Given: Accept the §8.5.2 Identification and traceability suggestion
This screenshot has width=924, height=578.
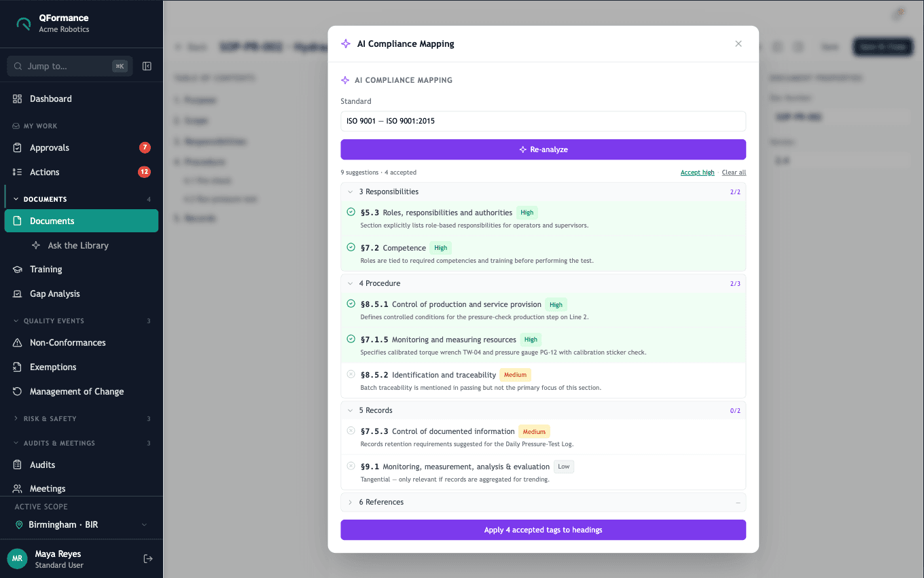Looking at the screenshot, I should [351, 374].
